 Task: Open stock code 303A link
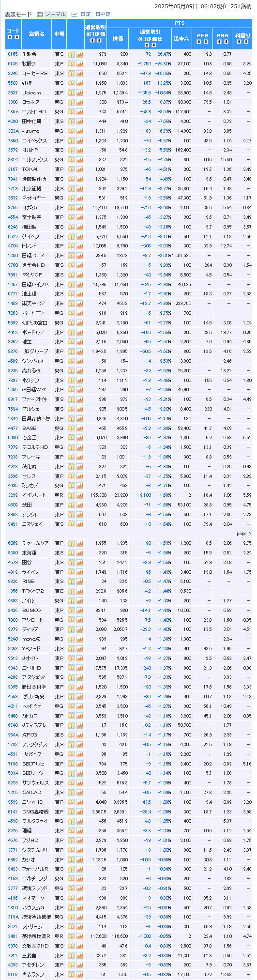pyautogui.click(x=13, y=131)
